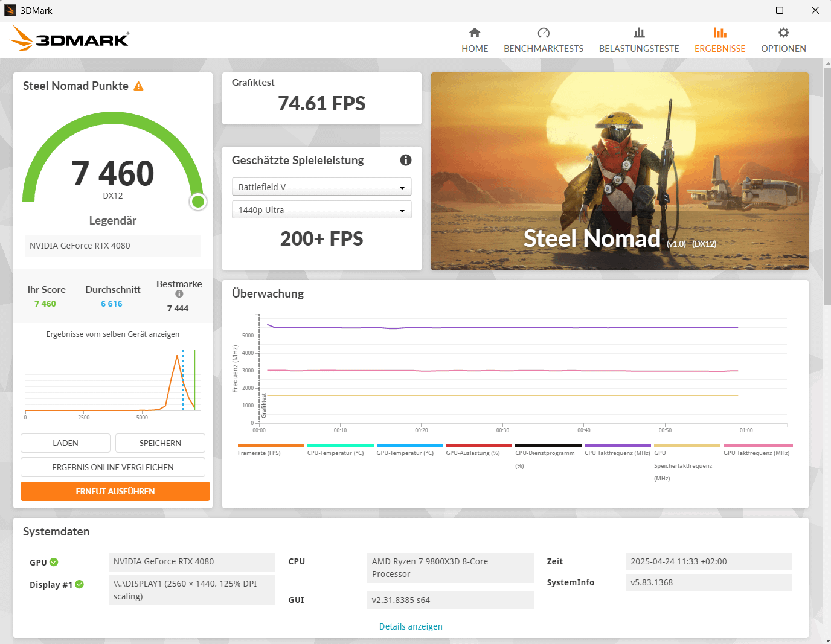Click the 3DMark app icon in title bar
The height and width of the screenshot is (644, 831).
coord(10,10)
